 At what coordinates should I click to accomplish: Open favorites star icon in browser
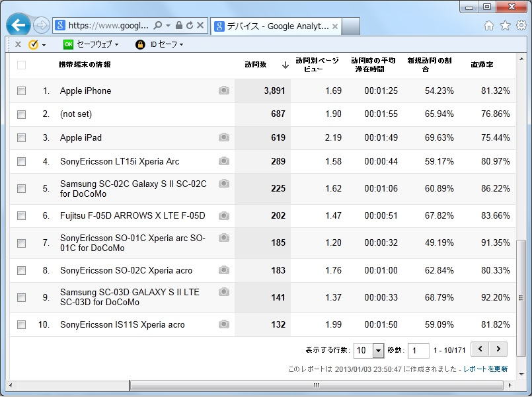click(x=505, y=26)
